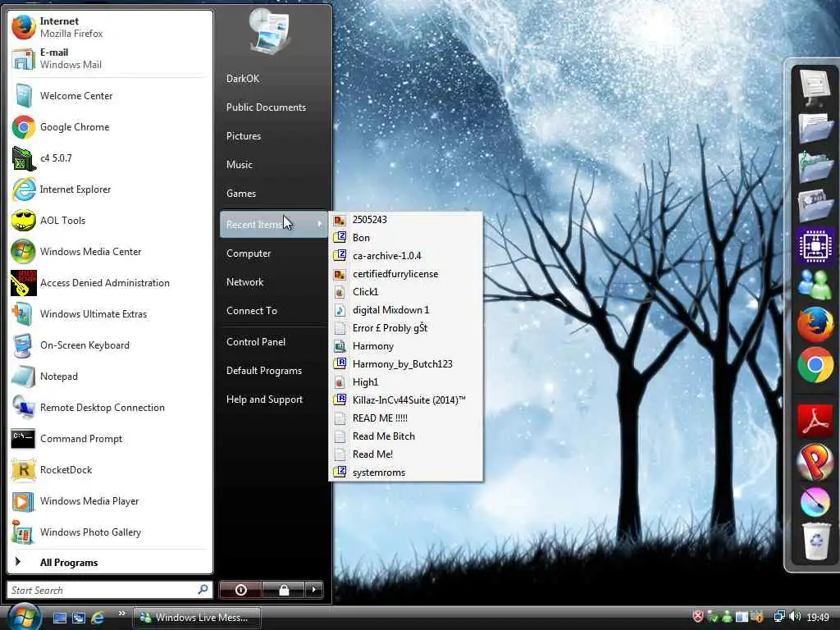Screen dimensions: 840x630
Task: Click the Chrome icon in RocketDock
Action: 815,365
